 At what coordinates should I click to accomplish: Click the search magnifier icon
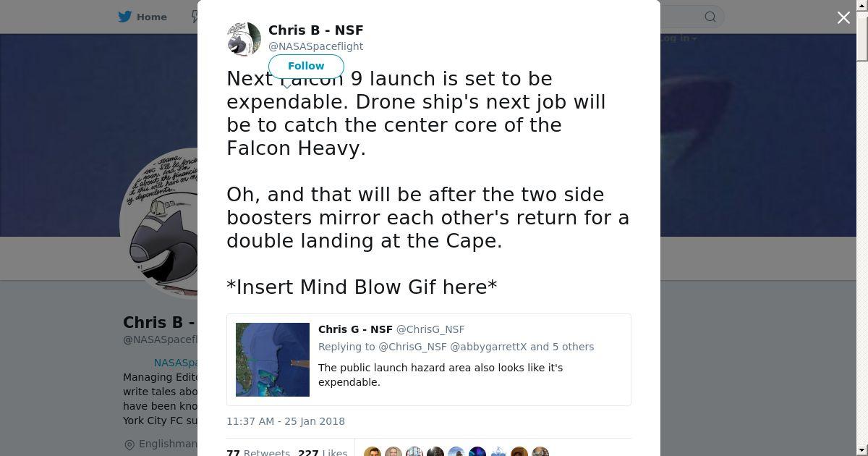[x=710, y=17]
